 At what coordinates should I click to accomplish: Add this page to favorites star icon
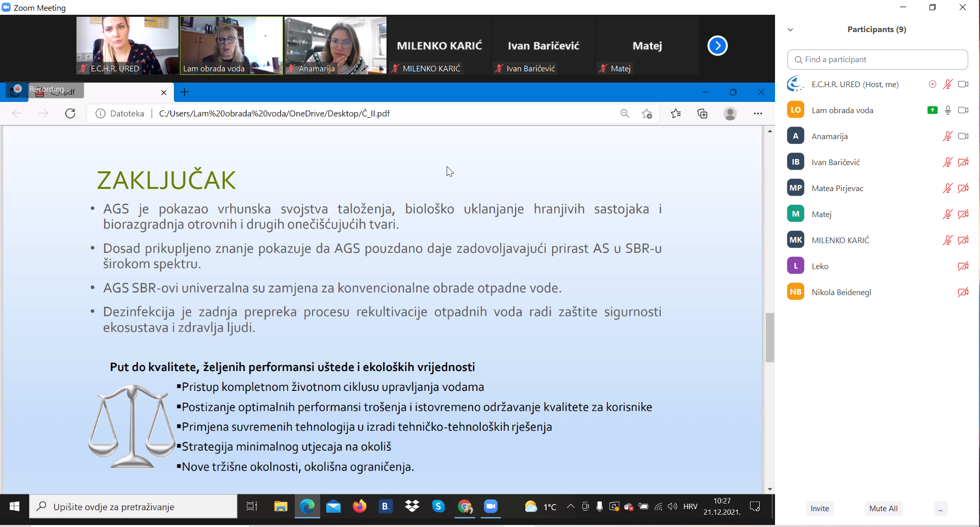coord(647,114)
